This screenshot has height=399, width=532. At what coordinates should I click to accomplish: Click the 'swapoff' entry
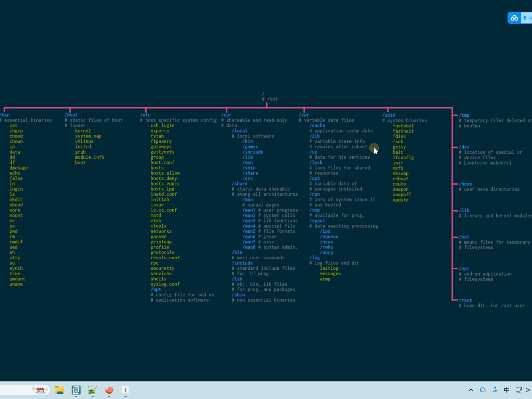coord(402,195)
